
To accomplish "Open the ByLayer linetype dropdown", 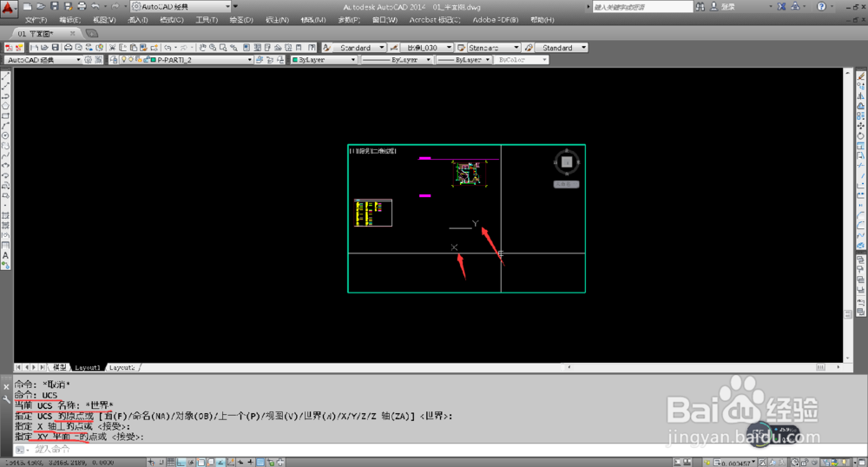I will pyautogui.click(x=395, y=60).
